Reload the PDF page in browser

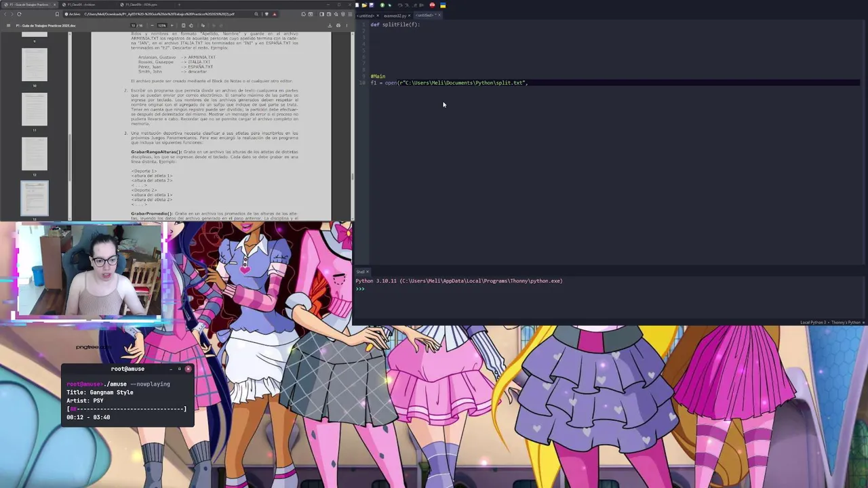pos(19,14)
